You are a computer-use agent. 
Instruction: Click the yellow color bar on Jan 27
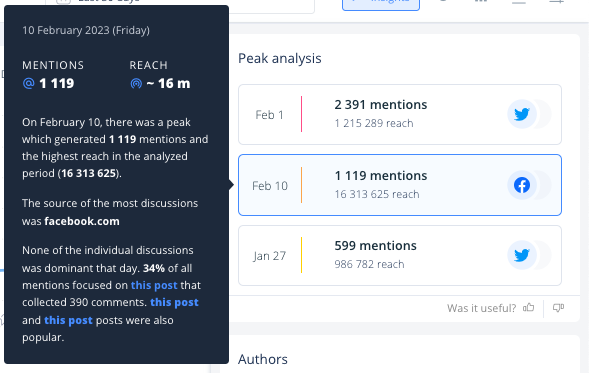click(x=301, y=255)
